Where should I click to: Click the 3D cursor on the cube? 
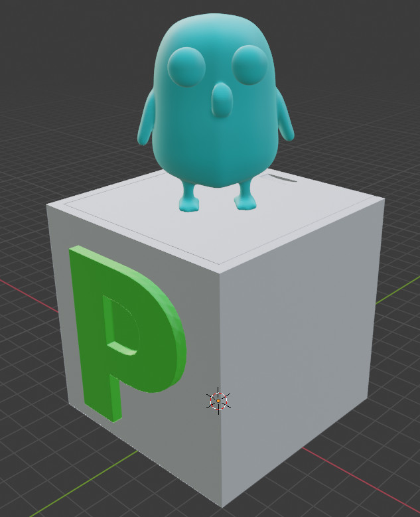point(218,401)
